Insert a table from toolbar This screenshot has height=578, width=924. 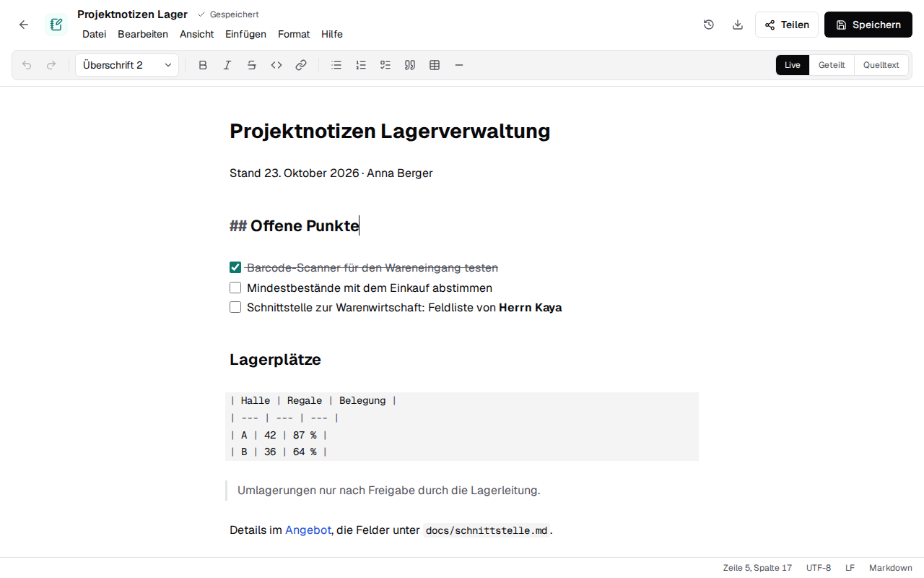point(435,65)
